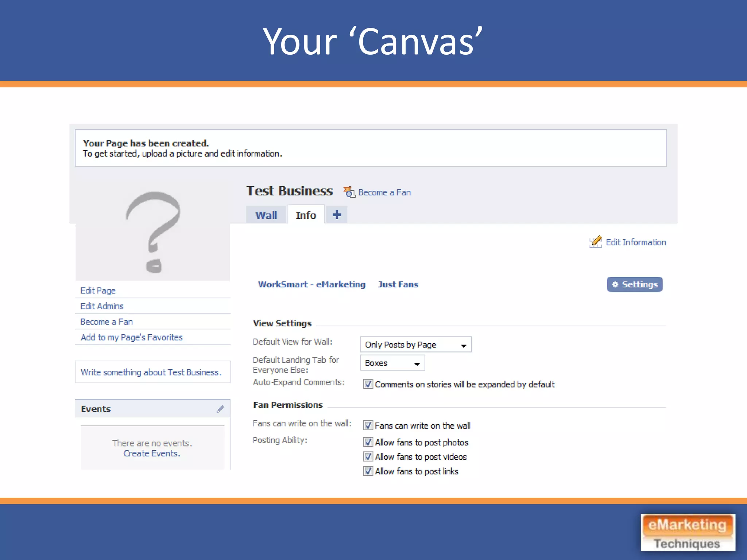Click the plus icon to add a tab
This screenshot has width=747, height=560.
tap(337, 214)
